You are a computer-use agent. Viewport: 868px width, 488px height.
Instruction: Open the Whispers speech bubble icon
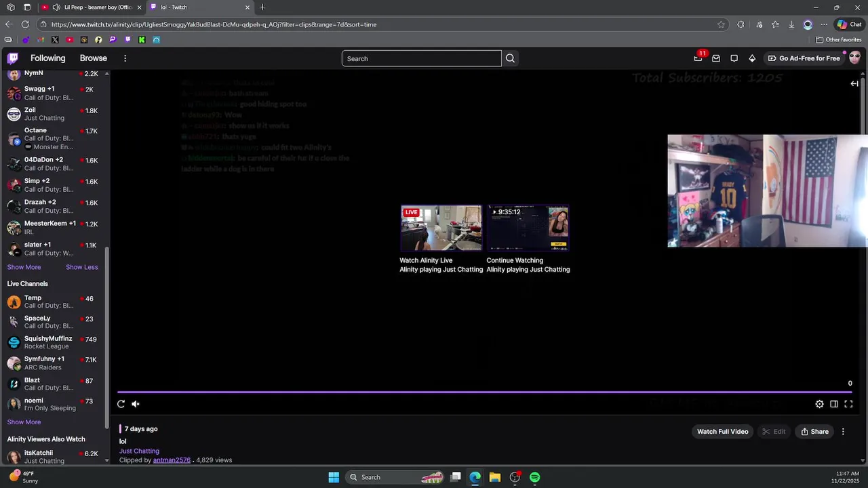point(734,58)
